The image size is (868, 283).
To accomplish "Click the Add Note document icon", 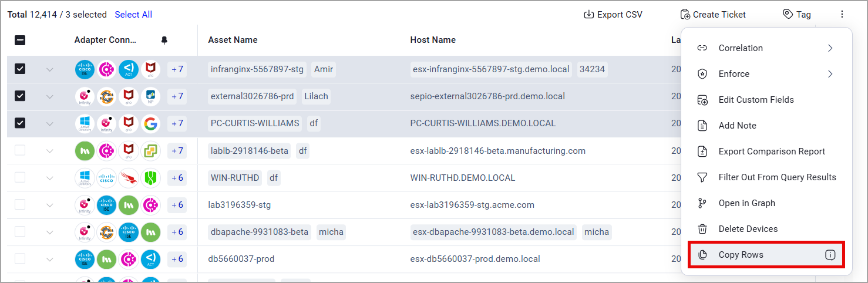I will pos(702,126).
